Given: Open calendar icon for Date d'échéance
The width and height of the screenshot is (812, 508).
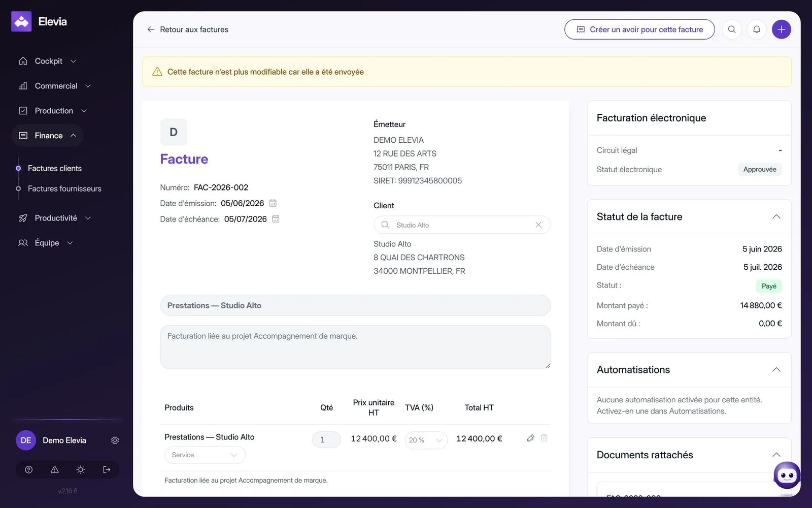Looking at the screenshot, I should click(276, 219).
